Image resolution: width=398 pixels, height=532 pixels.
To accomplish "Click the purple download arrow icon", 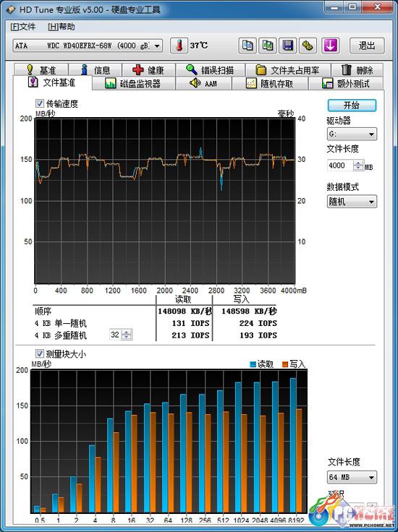I will (x=331, y=46).
